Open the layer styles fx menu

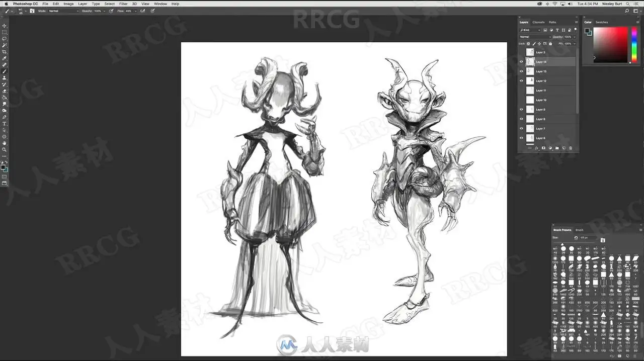click(x=537, y=148)
